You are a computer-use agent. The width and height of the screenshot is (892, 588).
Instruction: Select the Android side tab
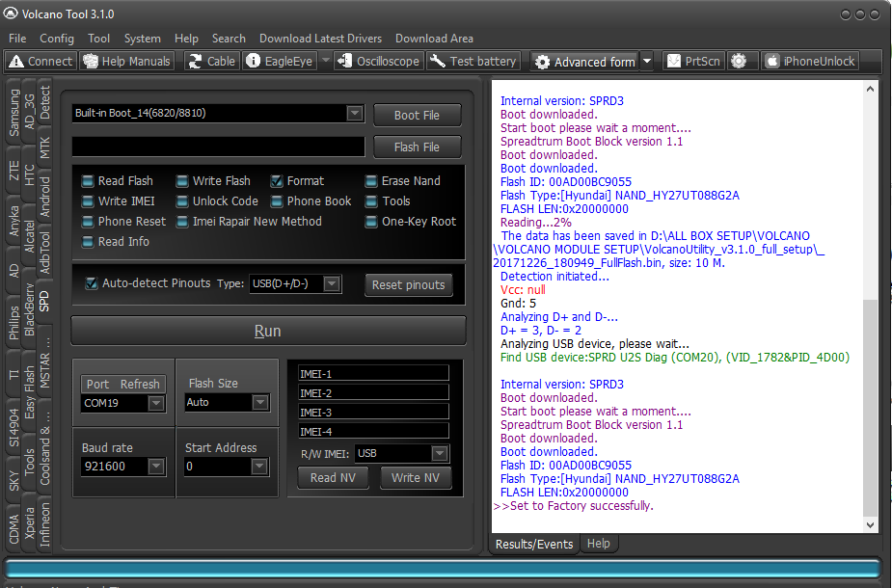[x=44, y=197]
